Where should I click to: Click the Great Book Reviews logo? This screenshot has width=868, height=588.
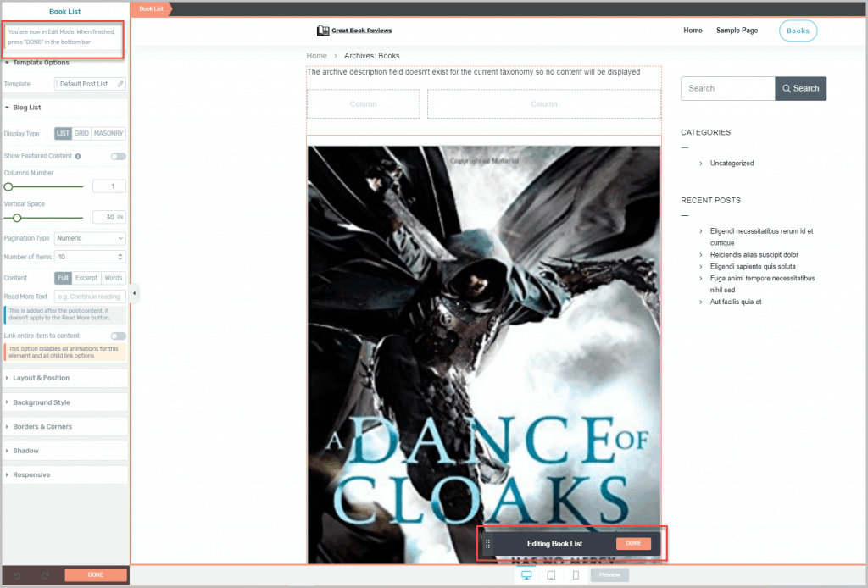(354, 31)
